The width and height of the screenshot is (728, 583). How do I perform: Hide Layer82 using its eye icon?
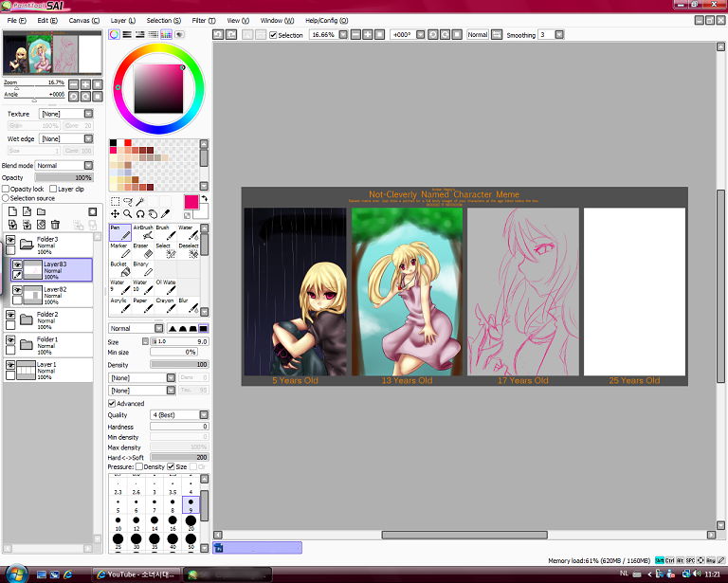click(x=18, y=290)
